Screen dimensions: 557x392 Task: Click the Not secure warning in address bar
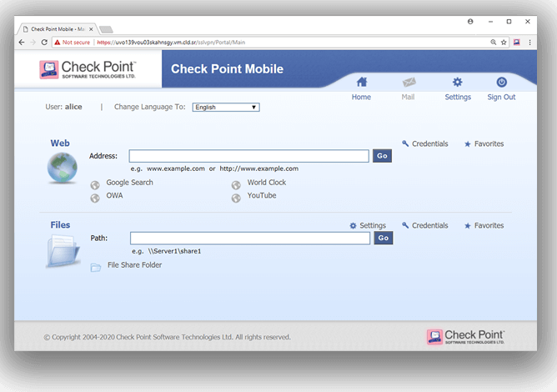coord(72,42)
